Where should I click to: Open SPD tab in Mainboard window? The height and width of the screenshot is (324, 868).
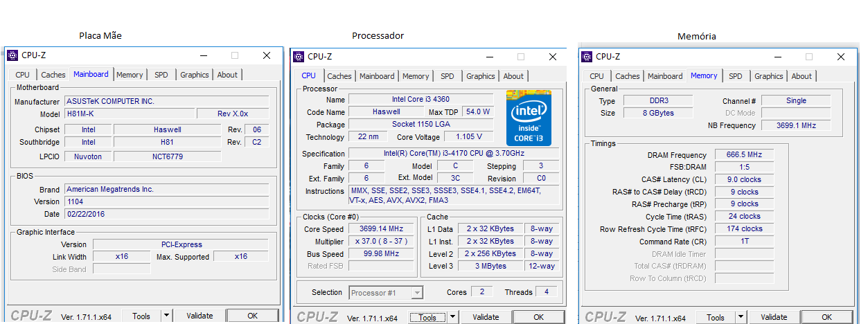pos(161,75)
